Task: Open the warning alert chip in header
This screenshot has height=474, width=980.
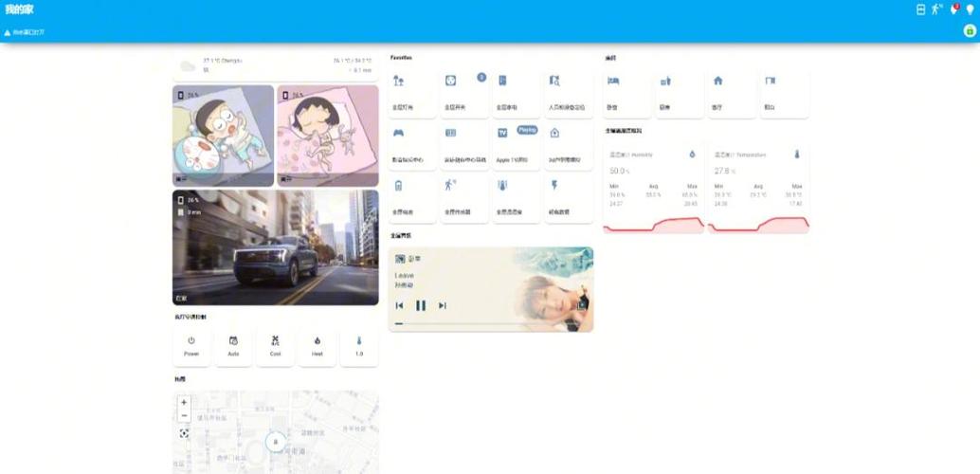Action: [25, 32]
